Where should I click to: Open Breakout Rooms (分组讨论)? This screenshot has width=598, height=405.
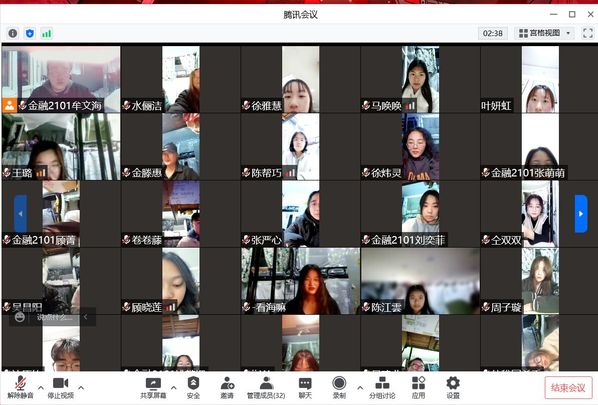tap(382, 387)
